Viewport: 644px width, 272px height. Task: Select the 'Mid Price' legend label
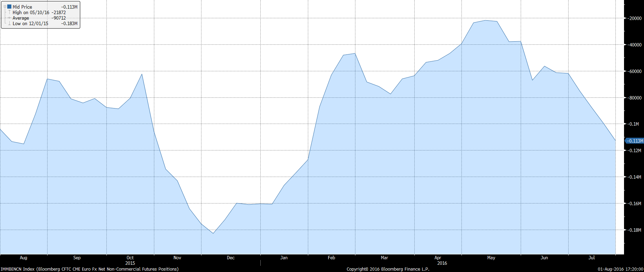click(x=22, y=7)
